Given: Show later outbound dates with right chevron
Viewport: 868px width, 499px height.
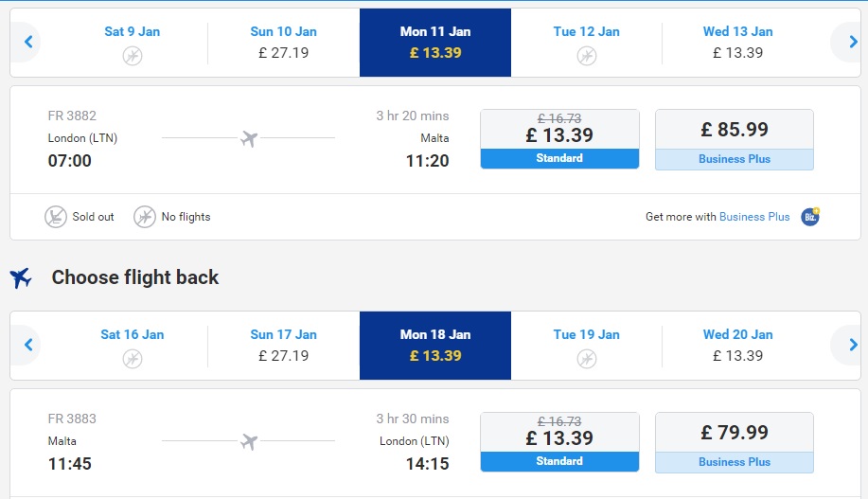Looking at the screenshot, I should pyautogui.click(x=853, y=42).
